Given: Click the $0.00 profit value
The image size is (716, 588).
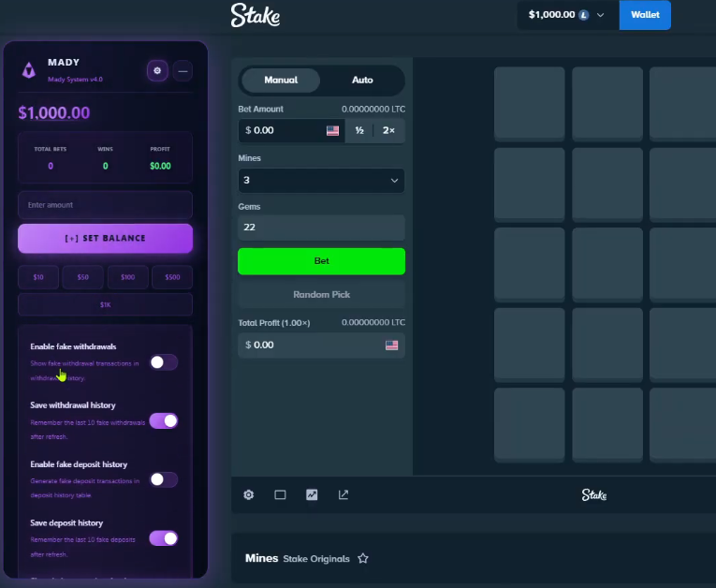Looking at the screenshot, I should [x=160, y=166].
